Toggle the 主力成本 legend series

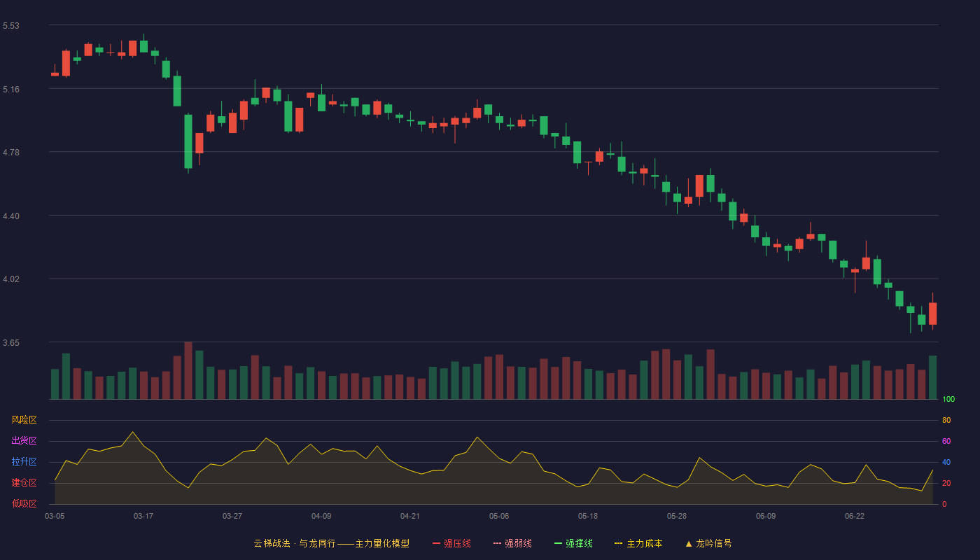638,543
